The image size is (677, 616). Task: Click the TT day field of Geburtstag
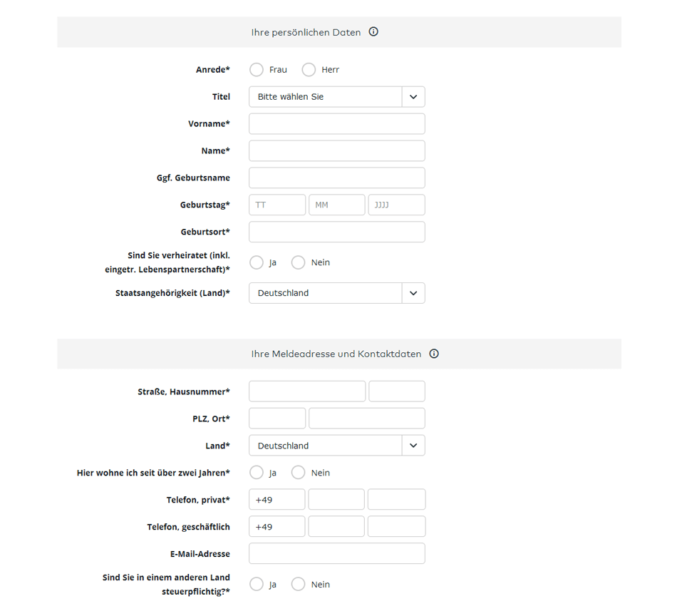click(277, 205)
